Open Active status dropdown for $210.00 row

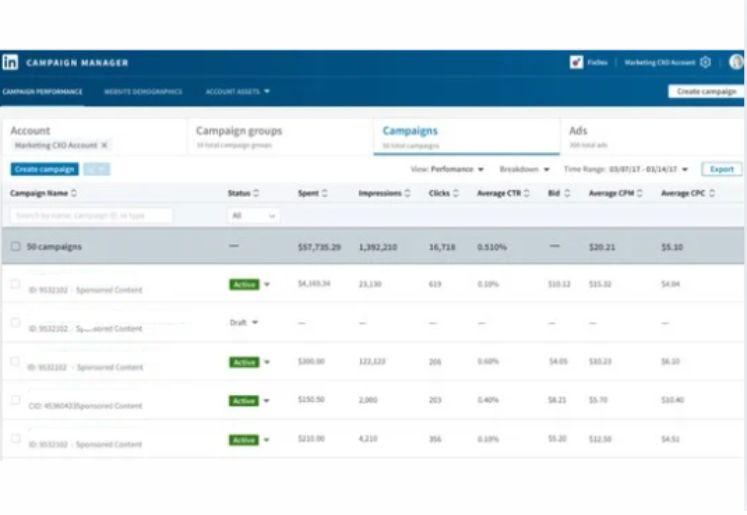click(267, 440)
